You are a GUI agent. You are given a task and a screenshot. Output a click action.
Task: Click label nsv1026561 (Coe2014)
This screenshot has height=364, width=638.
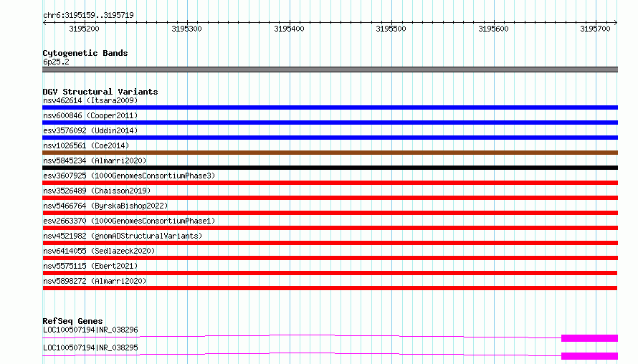point(86,145)
